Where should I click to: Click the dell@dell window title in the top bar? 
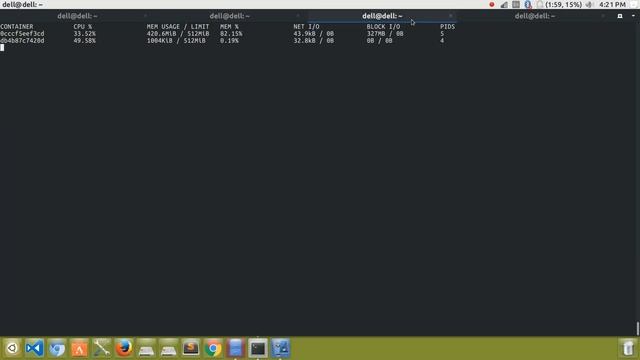[22, 4]
